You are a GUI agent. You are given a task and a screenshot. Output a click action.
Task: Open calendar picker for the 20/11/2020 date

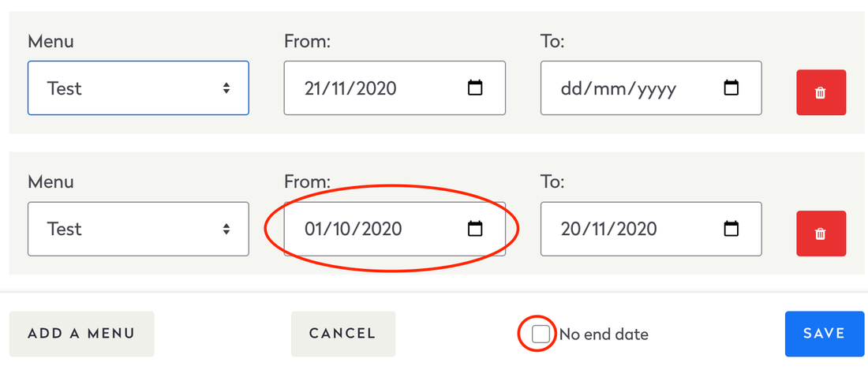(731, 229)
